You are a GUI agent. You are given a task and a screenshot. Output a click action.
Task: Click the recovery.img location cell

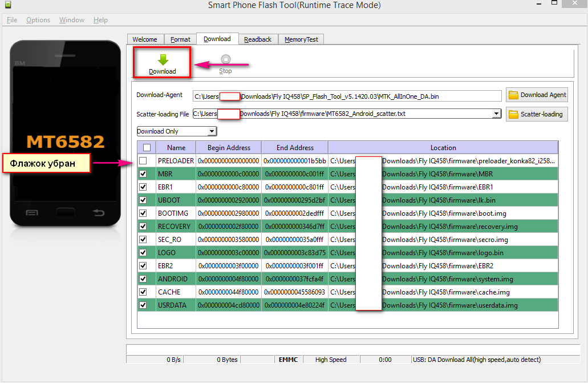click(443, 227)
